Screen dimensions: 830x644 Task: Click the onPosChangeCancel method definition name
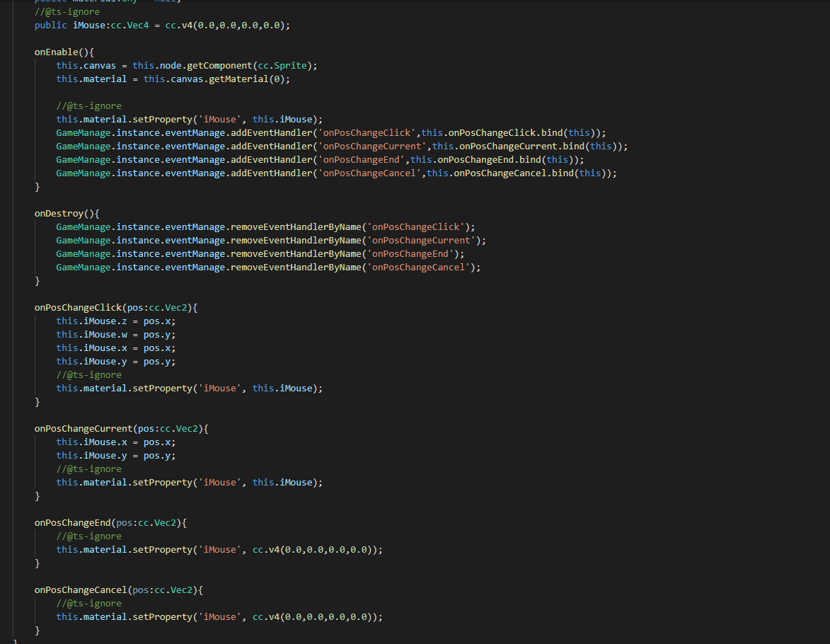(78, 590)
